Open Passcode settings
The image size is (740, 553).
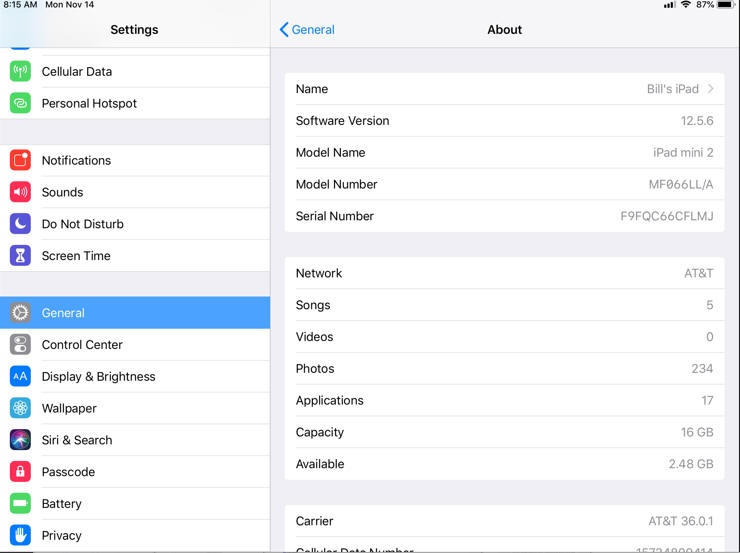pyautogui.click(x=135, y=472)
